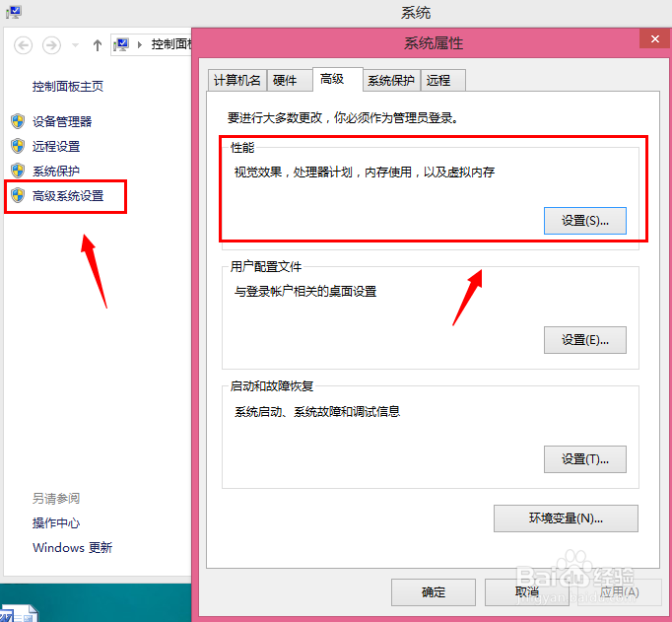Viewport: 672px width, 622px height.
Task: Switch to 远程 tab
Action: [442, 80]
